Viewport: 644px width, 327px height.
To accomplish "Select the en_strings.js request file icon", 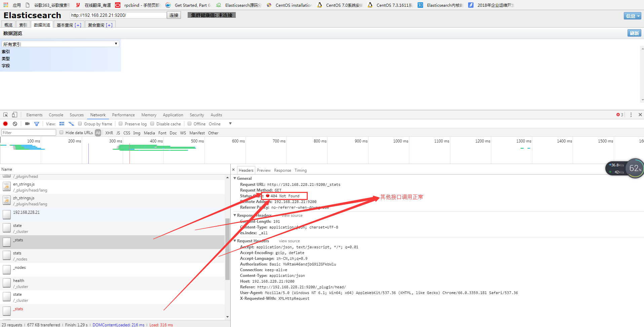I will pos(7,187).
